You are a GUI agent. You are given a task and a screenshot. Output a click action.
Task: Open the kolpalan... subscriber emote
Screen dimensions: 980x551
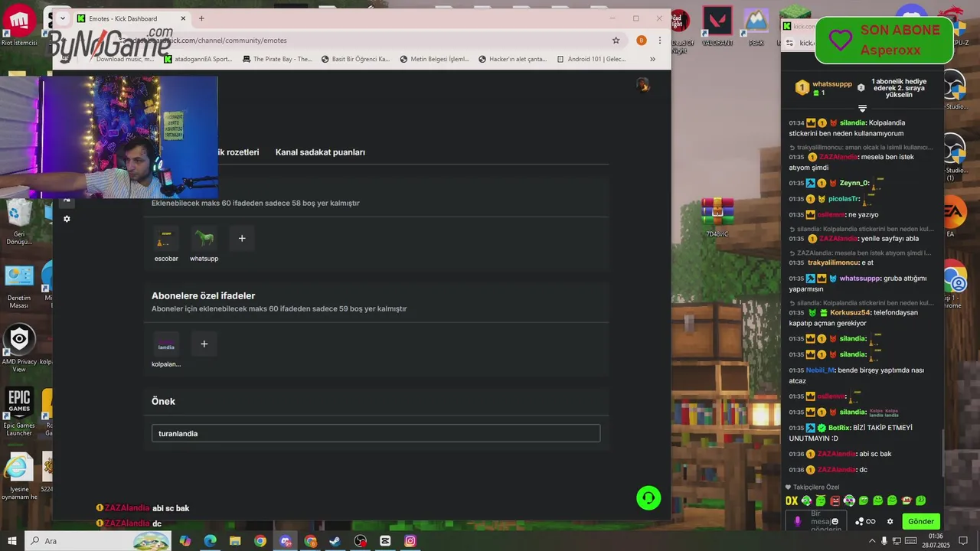[x=166, y=344]
